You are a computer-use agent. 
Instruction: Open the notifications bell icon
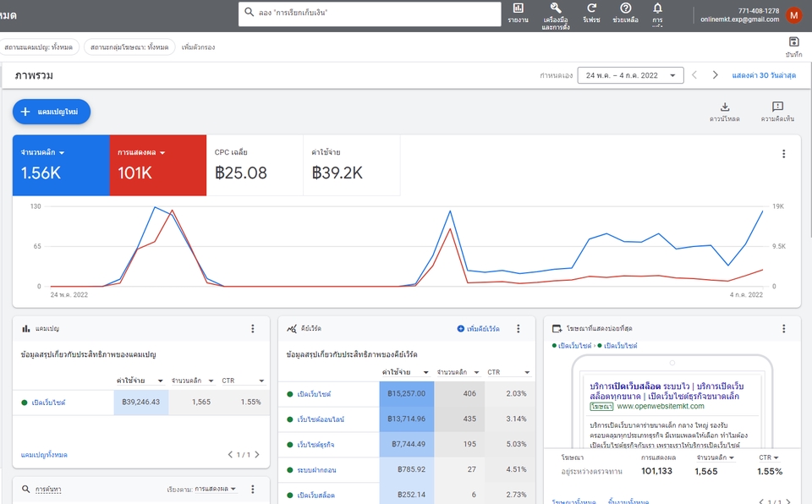pos(657,8)
